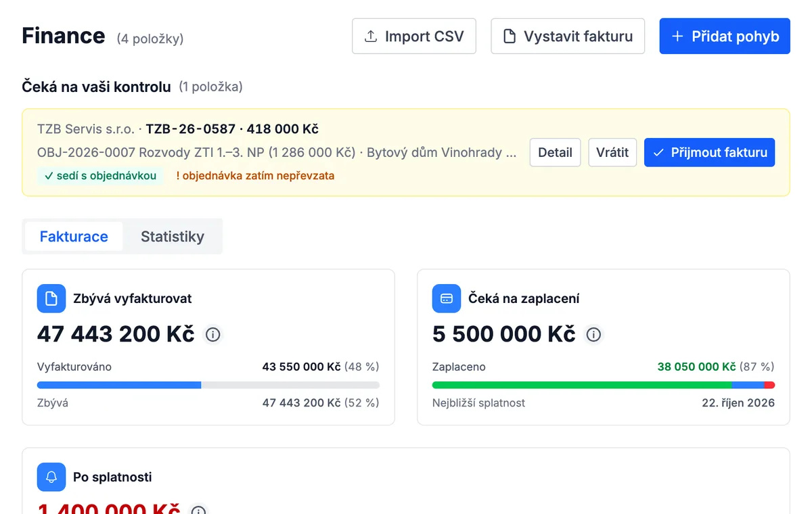This screenshot has height=514, width=812.
Task: Click the 38 050 000 Kč paid value
Action: [x=696, y=367]
